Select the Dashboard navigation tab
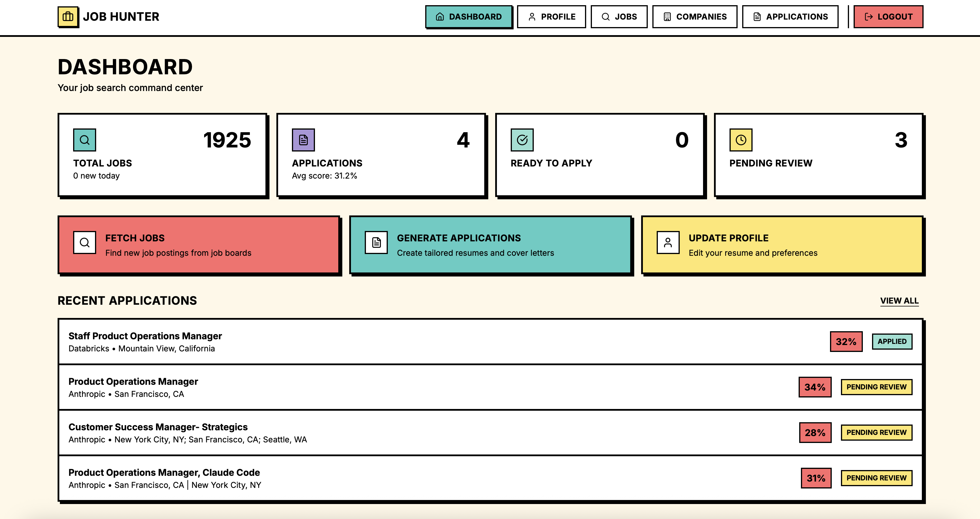980x519 pixels. (469, 17)
